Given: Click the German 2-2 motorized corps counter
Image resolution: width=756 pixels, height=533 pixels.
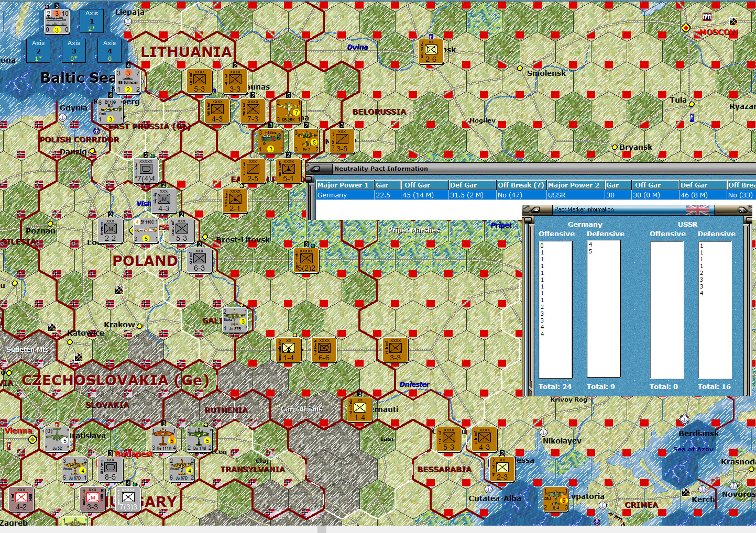Looking at the screenshot, I should [x=111, y=230].
